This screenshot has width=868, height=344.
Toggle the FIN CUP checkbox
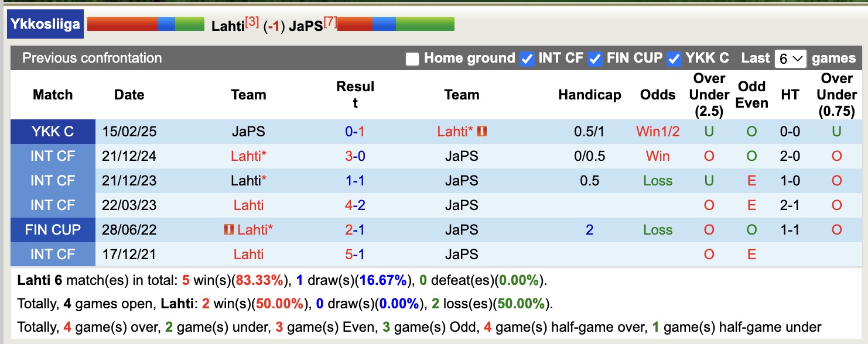595,59
